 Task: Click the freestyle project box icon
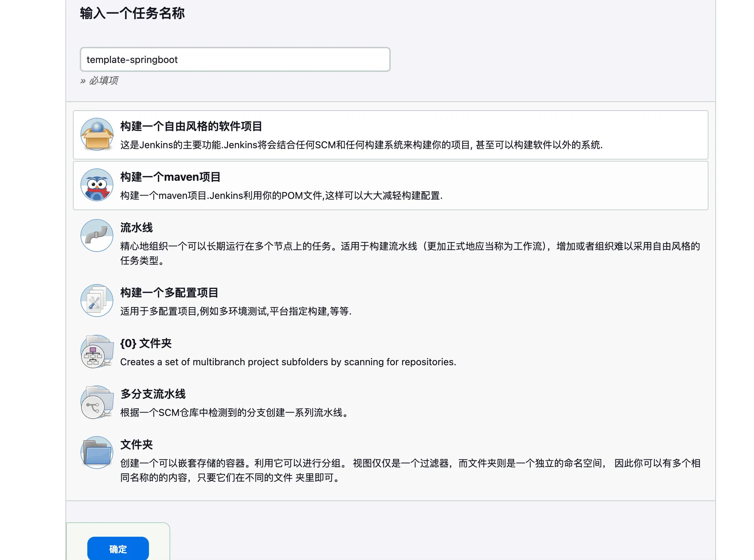tap(97, 135)
